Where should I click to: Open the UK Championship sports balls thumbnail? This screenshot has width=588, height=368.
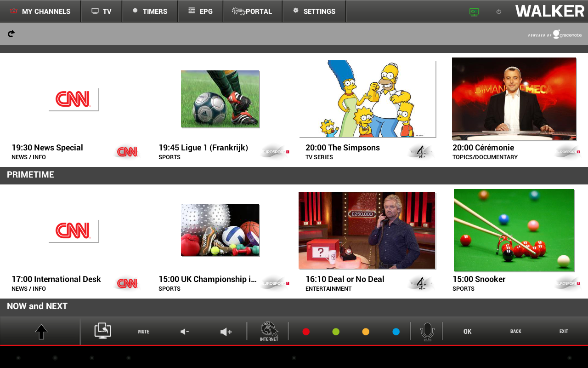(x=220, y=230)
